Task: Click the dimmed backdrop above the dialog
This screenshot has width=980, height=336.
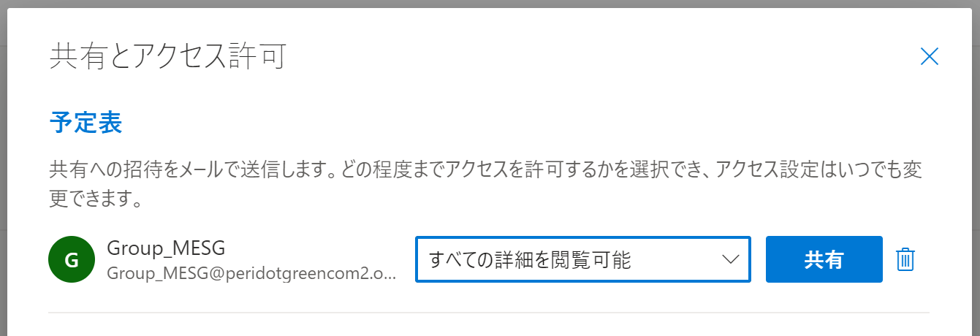Action: pos(490,4)
